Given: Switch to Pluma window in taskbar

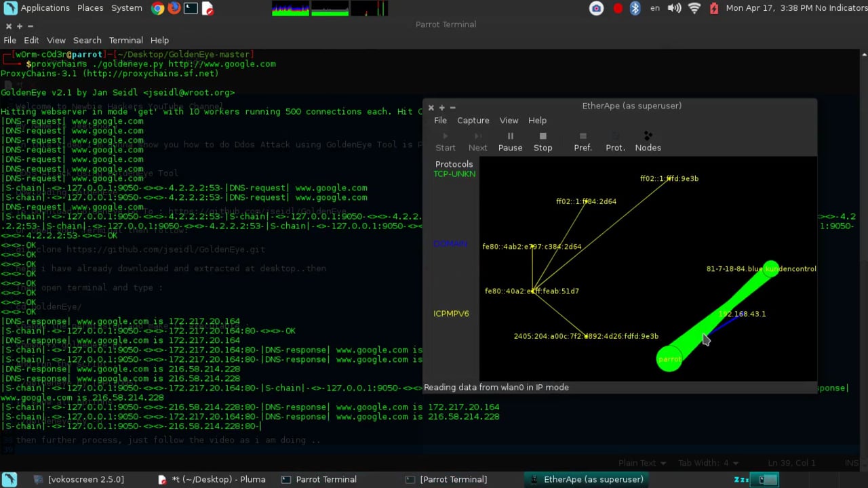Looking at the screenshot, I should (x=212, y=479).
